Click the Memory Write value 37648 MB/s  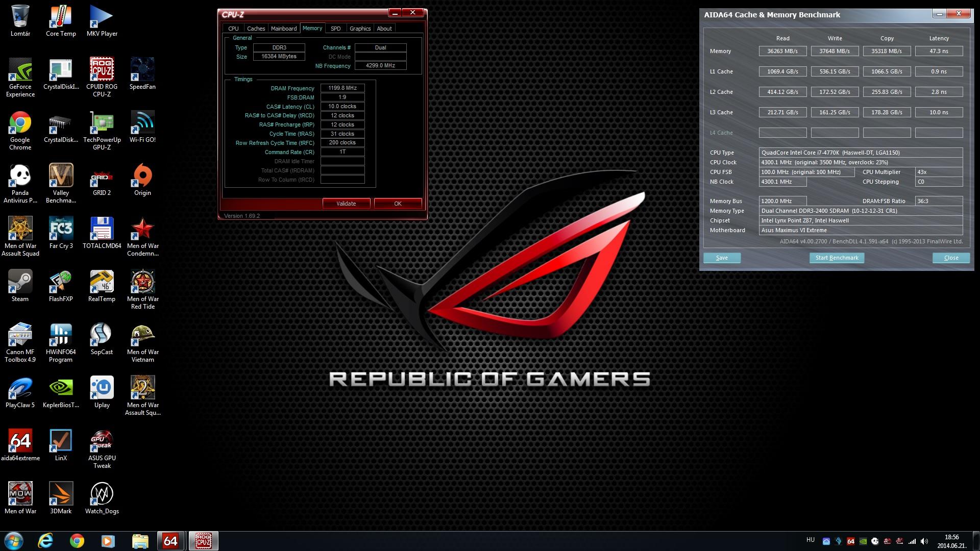click(835, 51)
